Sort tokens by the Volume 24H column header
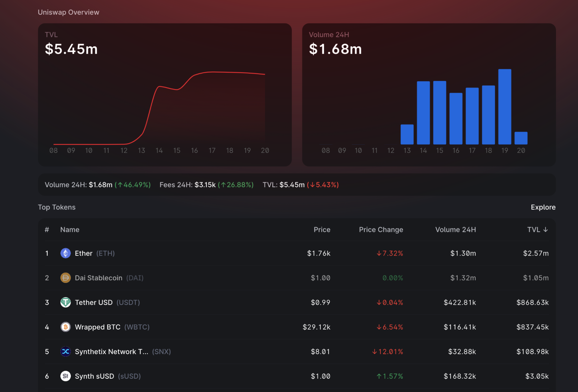The width and height of the screenshot is (578, 392). pyautogui.click(x=455, y=230)
